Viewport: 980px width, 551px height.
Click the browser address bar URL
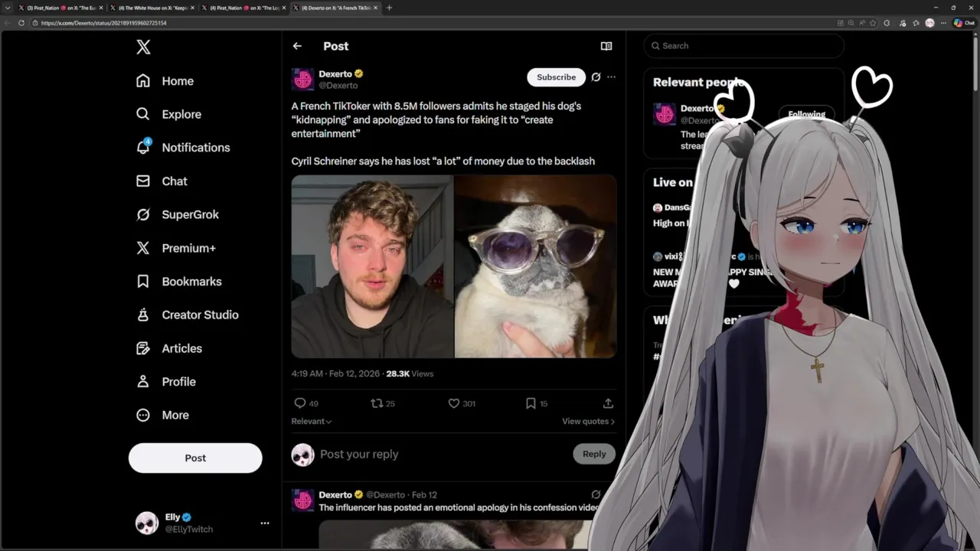tap(103, 23)
